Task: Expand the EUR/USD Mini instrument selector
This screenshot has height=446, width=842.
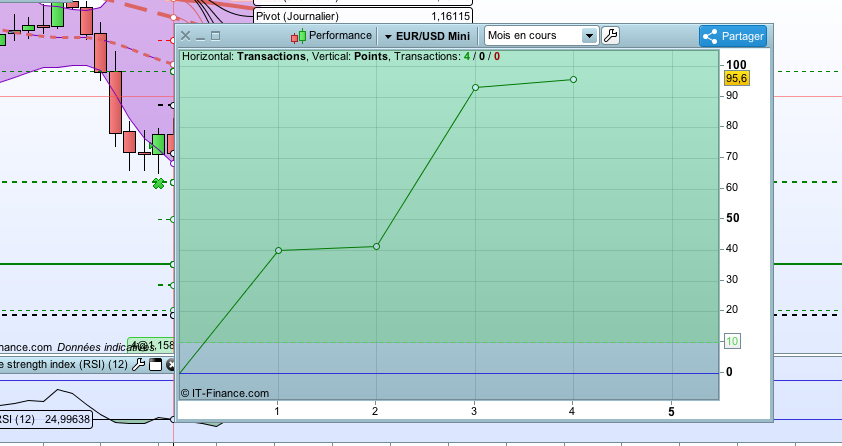Action: pos(427,36)
